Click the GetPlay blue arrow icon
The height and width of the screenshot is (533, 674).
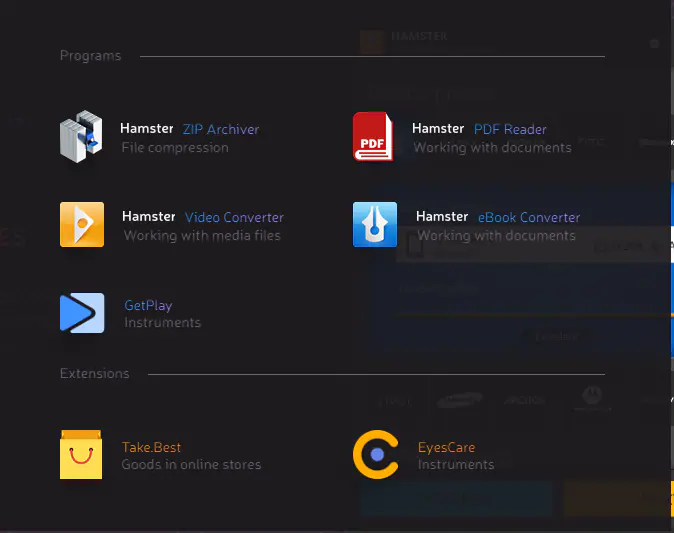pos(82,313)
